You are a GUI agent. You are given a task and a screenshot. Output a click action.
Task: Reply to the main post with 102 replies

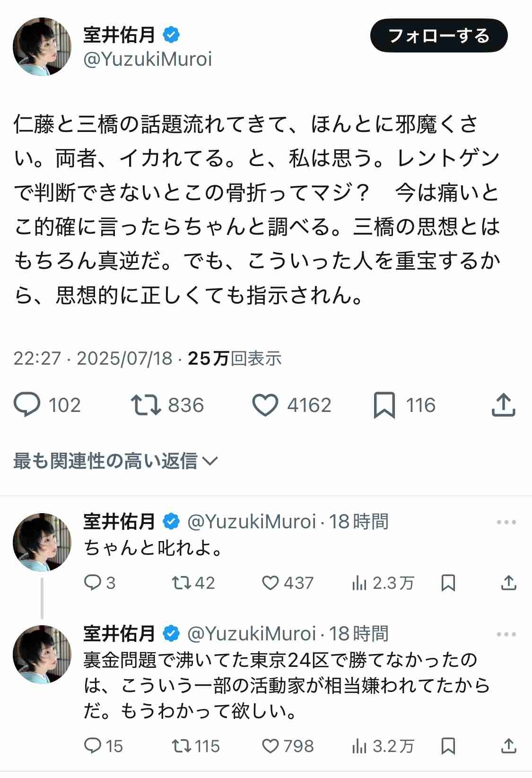27,405
